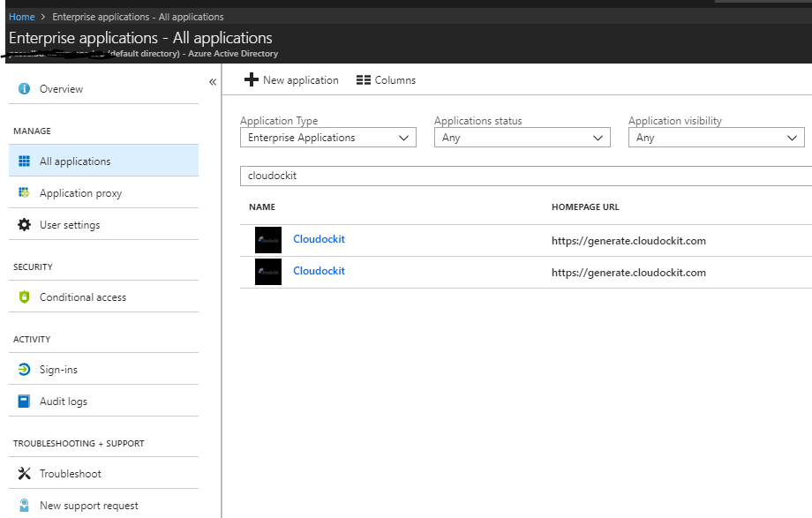
Task: Click the Azure Active Directory subtitle text
Action: click(x=233, y=53)
